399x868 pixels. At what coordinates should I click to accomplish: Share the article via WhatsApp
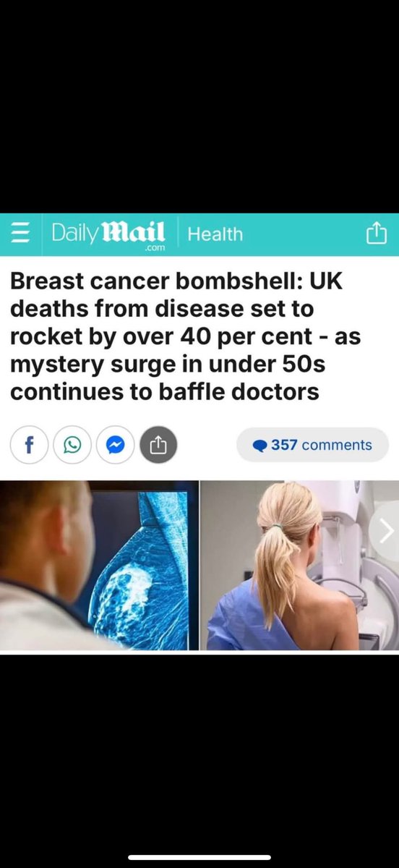[72, 445]
